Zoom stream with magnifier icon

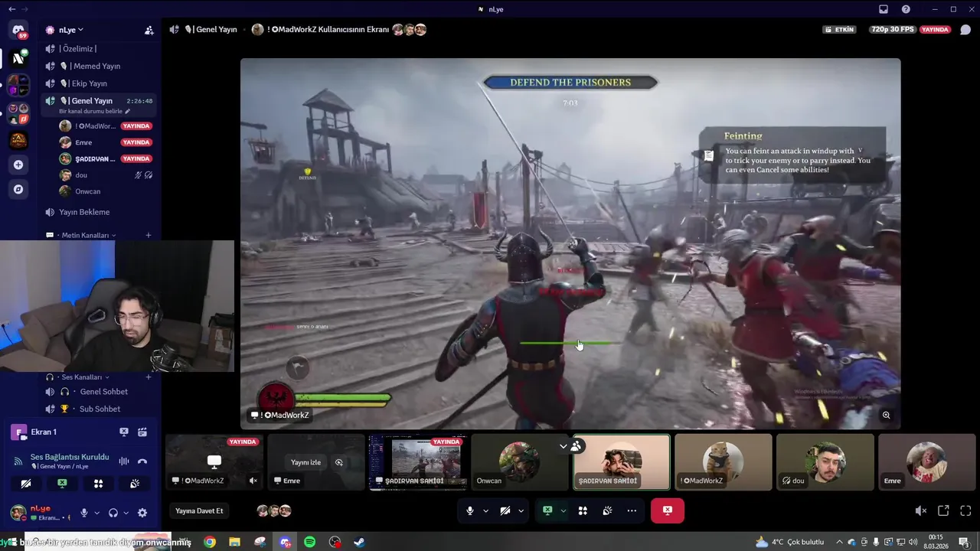[886, 416]
